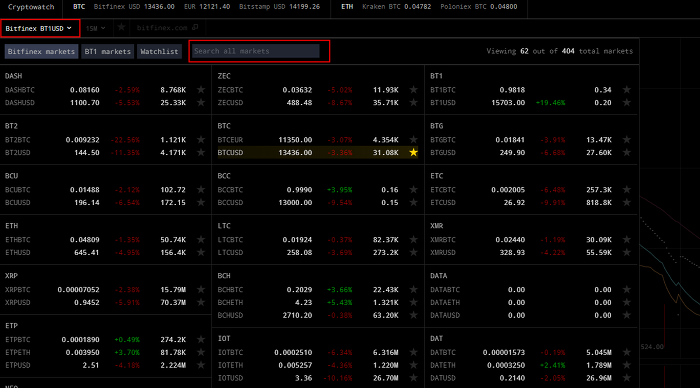Star the BCCBTC market
700x388 pixels.
[413, 190]
